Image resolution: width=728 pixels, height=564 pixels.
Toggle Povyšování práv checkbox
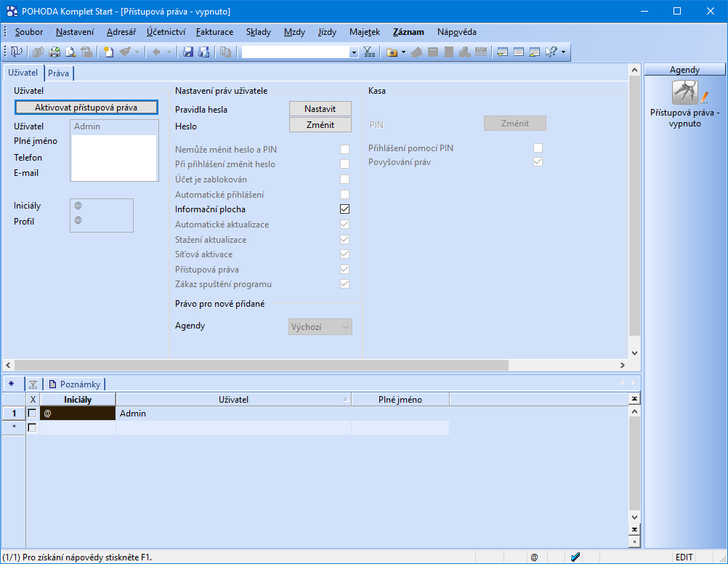tap(538, 161)
